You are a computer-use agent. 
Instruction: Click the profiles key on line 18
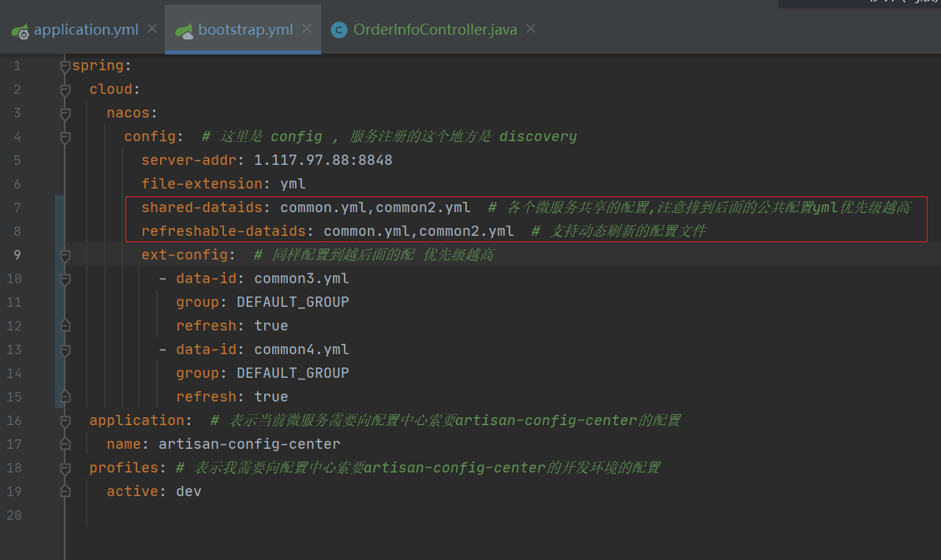(123, 468)
